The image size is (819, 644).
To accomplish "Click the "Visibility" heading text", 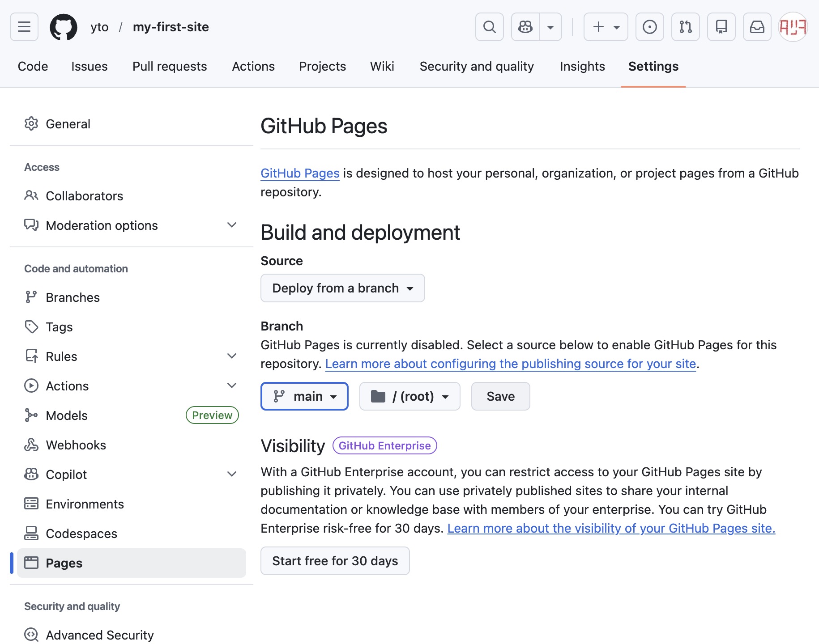I will (x=293, y=446).
